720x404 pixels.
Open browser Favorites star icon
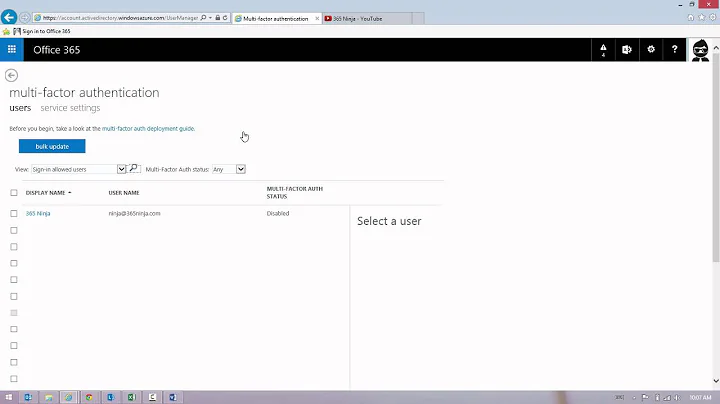click(701, 17)
